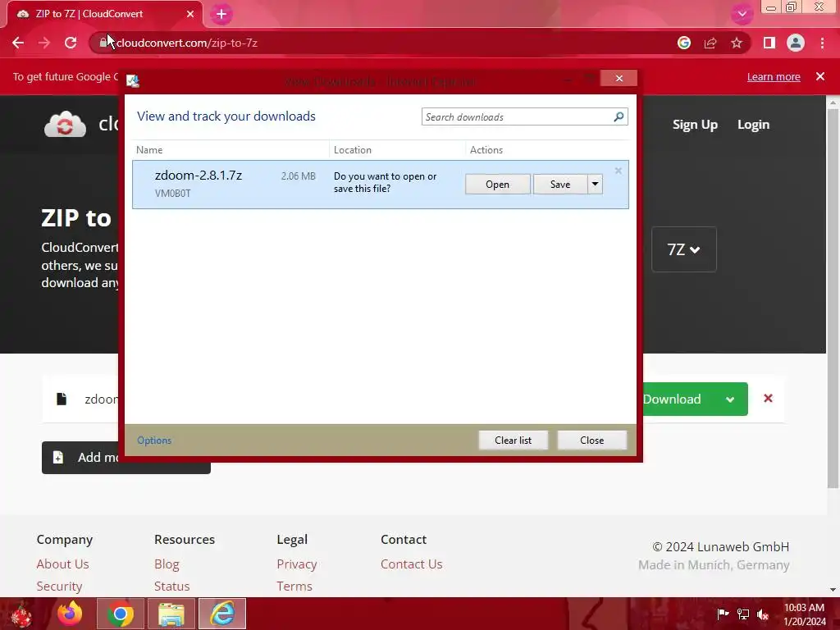Image resolution: width=840 pixels, height=630 pixels.
Task: Click the file document icon in conversion row
Action: click(x=62, y=399)
